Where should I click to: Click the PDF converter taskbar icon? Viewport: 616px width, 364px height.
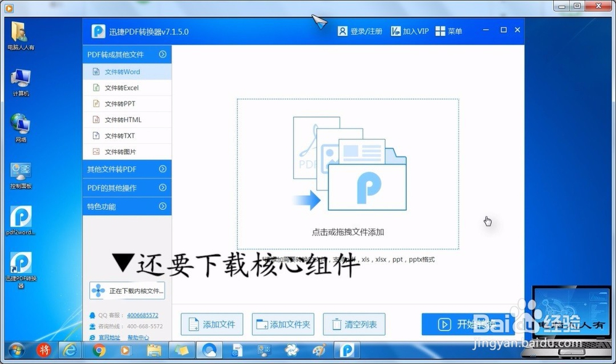[x=347, y=350]
